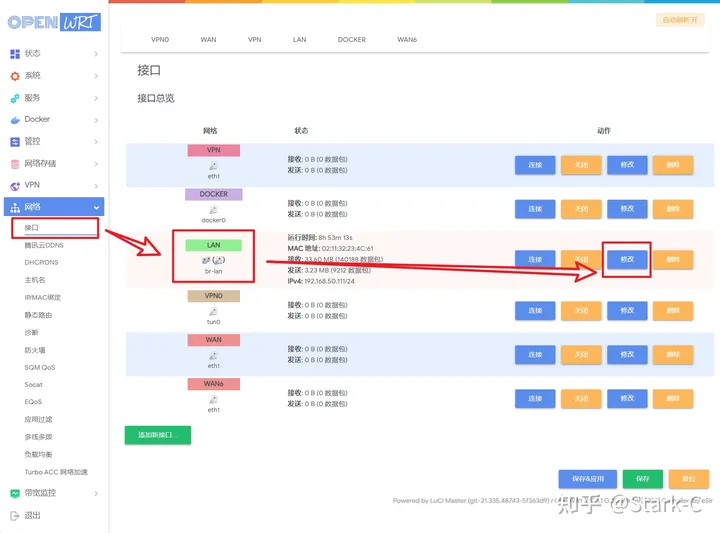Expand the 网络存储 menu chevron
720x533 pixels.
tap(96, 163)
